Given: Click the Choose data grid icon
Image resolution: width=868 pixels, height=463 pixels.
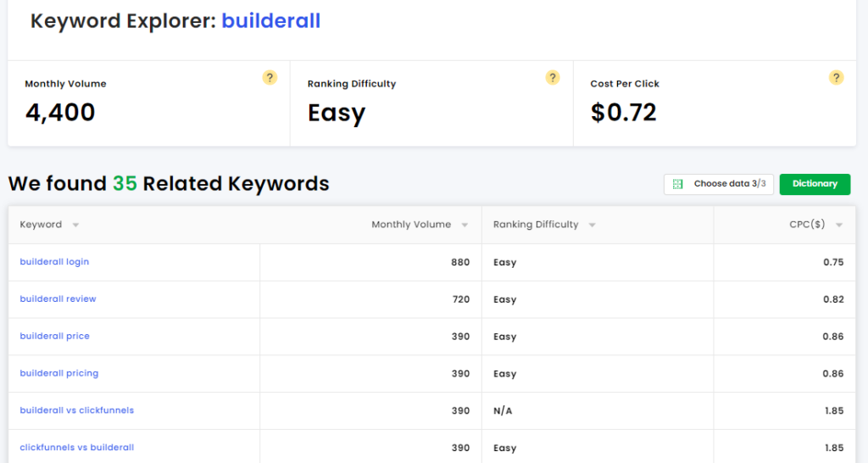Looking at the screenshot, I should point(677,184).
